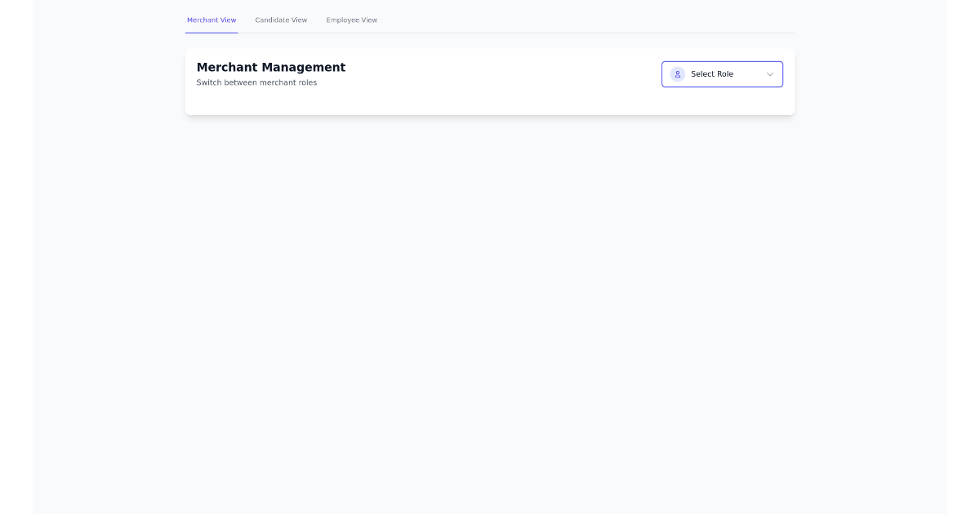Switch to the Employee View tab
This screenshot has height=514, width=980.
click(x=351, y=20)
